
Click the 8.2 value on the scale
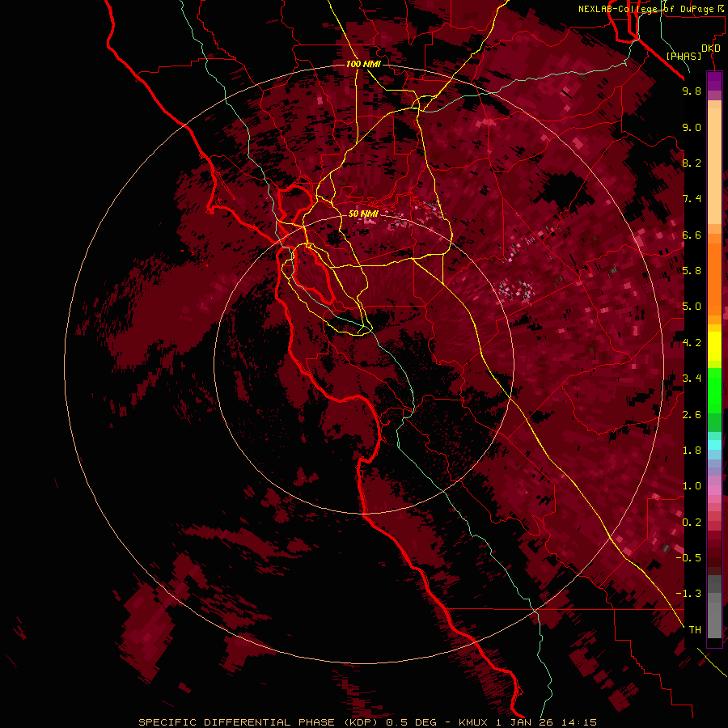(x=692, y=163)
